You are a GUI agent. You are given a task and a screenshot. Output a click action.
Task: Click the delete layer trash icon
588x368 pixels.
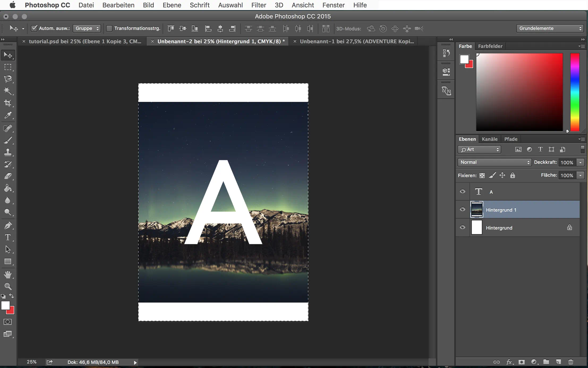pyautogui.click(x=570, y=362)
